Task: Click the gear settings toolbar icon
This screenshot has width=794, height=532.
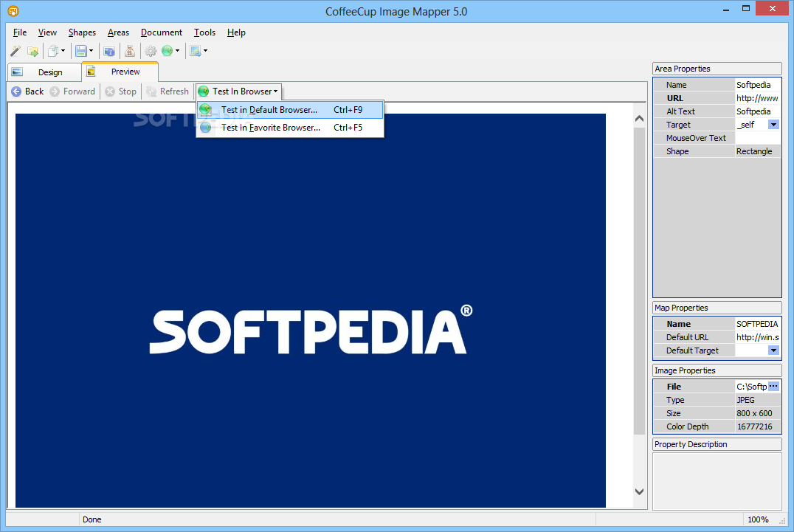Action: pos(151,51)
